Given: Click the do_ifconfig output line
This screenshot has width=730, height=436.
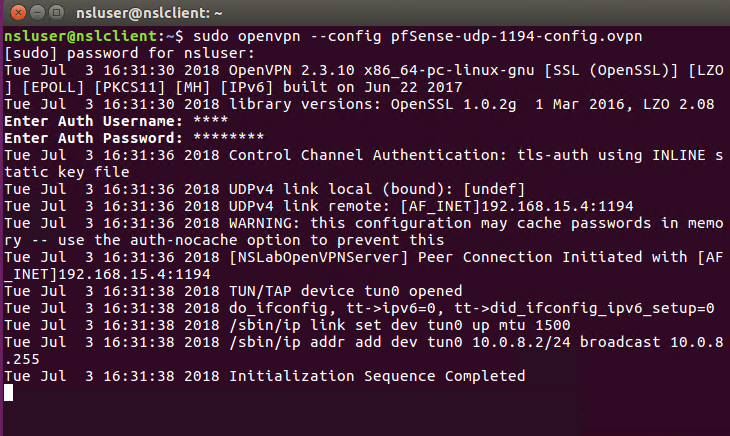Looking at the screenshot, I should click(359, 308).
